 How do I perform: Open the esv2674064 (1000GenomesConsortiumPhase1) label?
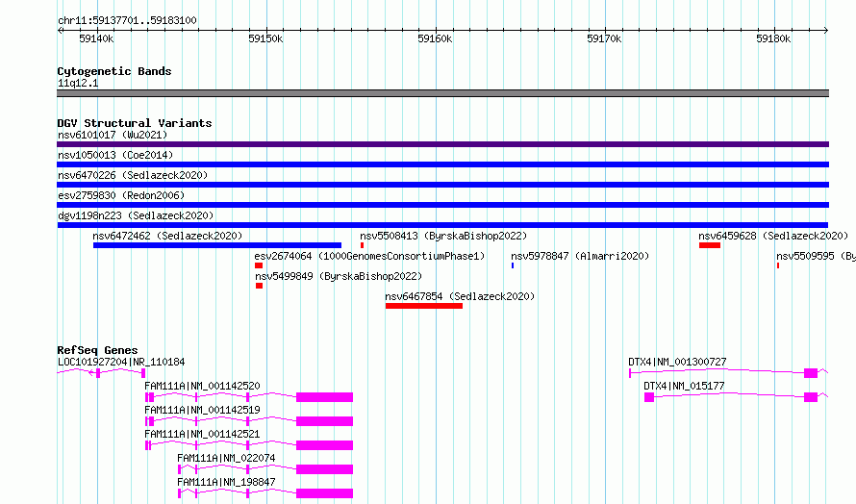(369, 256)
